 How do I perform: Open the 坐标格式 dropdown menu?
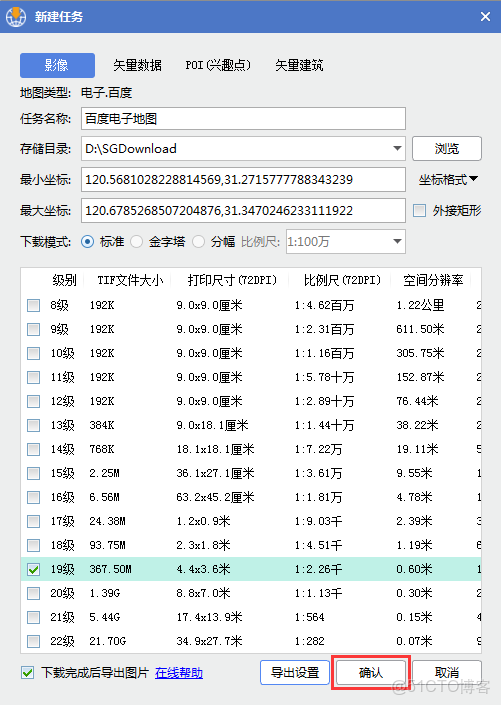tap(448, 180)
